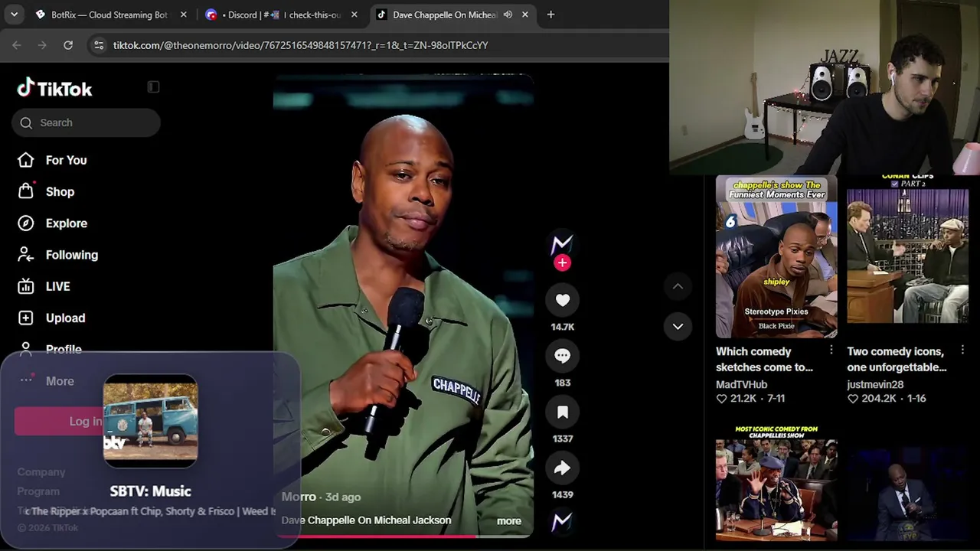Open the For You feed
The height and width of the screenshot is (551, 980).
[x=66, y=160]
